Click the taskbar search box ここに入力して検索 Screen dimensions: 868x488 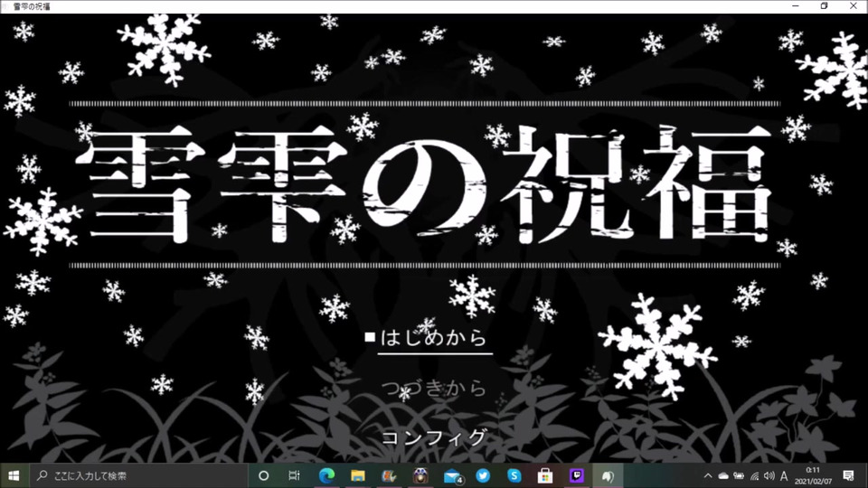138,476
